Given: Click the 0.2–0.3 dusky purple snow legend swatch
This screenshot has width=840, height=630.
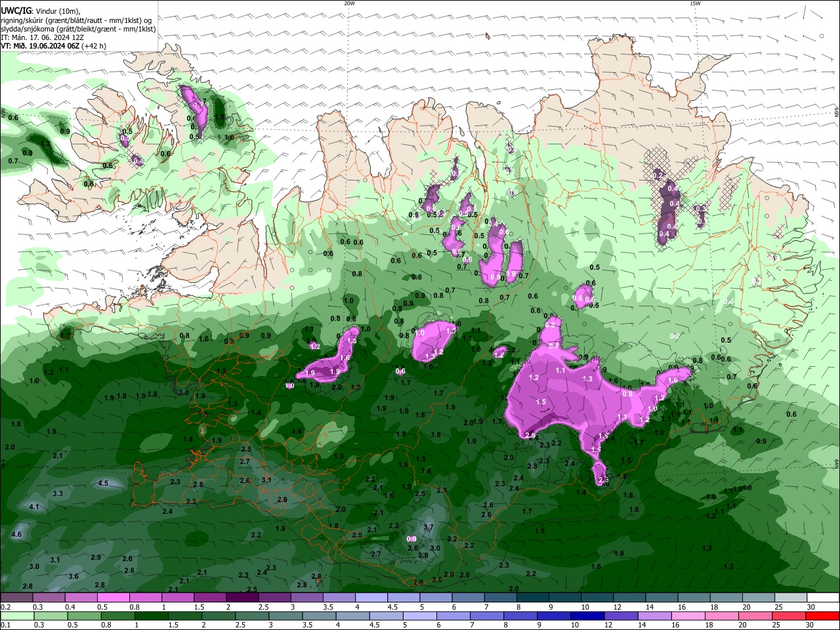Looking at the screenshot, I should tap(16, 598).
